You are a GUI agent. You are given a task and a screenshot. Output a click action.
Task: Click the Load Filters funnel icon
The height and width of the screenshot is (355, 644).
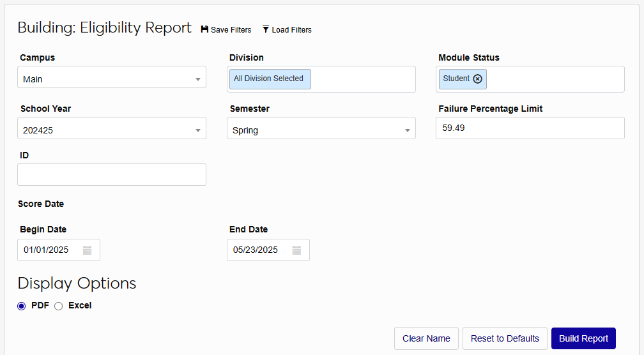point(266,29)
